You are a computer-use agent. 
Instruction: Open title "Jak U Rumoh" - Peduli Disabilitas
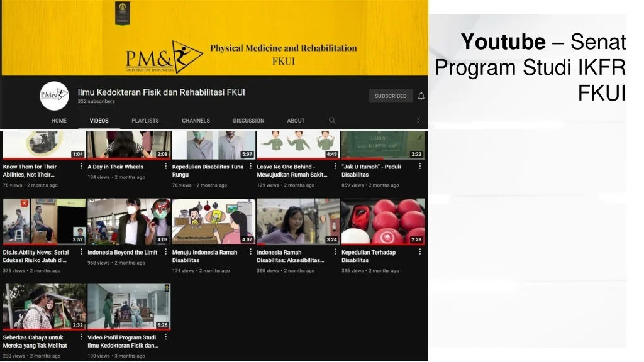pyautogui.click(x=371, y=171)
